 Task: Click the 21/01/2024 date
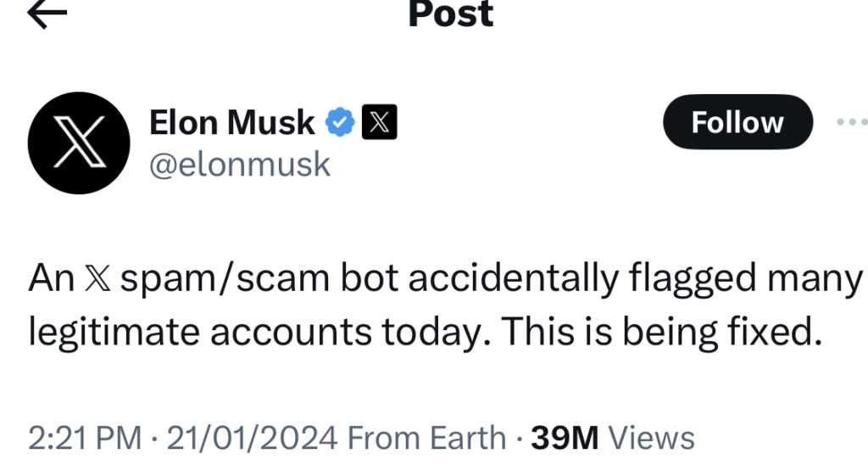point(253,438)
